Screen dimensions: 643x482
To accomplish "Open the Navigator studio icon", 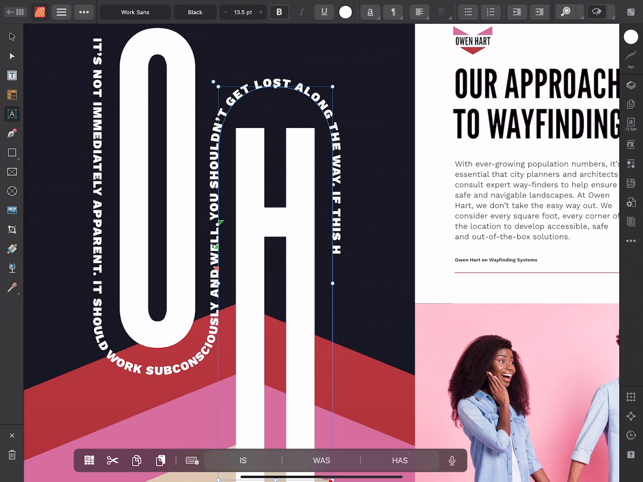I will (x=631, y=416).
